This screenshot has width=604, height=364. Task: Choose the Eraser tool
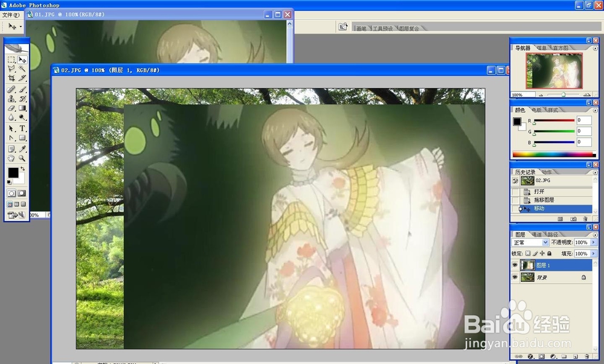(11, 108)
